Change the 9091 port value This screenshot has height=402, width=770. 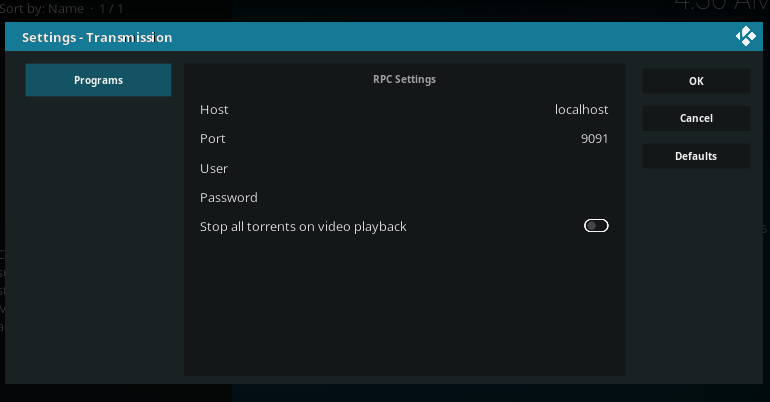pyautogui.click(x=594, y=139)
